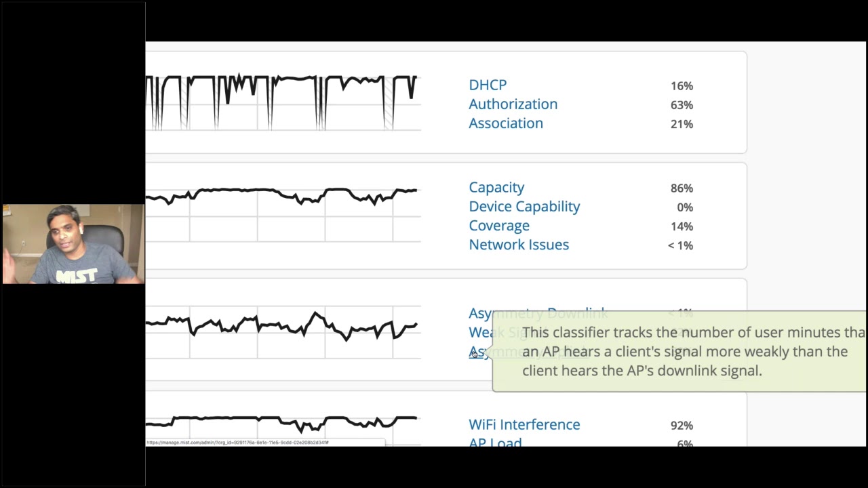Click the trend chart beside Capacity
The width and height of the screenshot is (868, 488).
click(283, 213)
